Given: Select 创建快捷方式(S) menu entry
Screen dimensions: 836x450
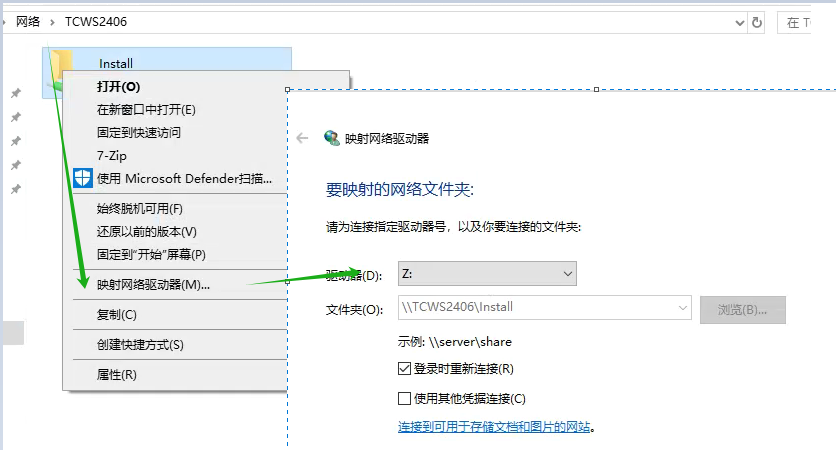Looking at the screenshot, I should [140, 344].
